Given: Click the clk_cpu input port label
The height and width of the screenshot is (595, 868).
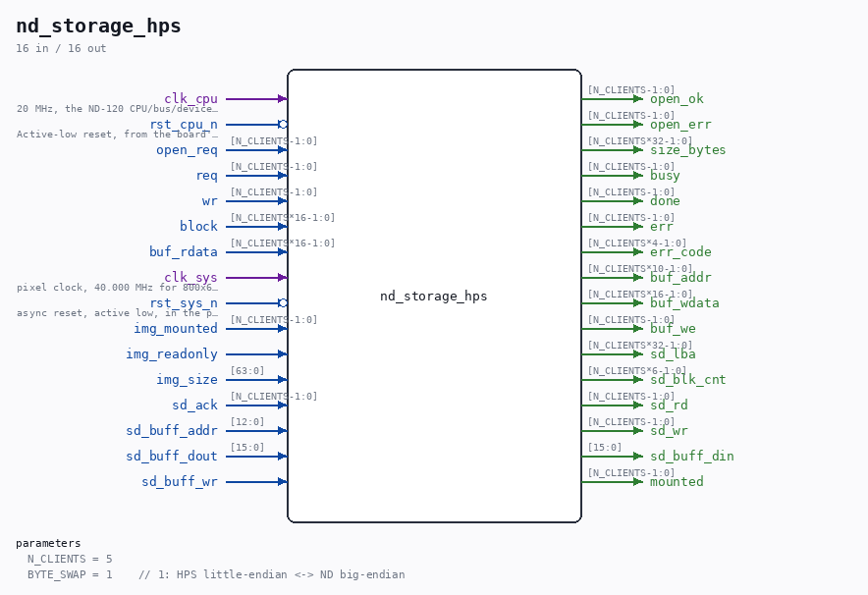Looking at the screenshot, I should (191, 99).
